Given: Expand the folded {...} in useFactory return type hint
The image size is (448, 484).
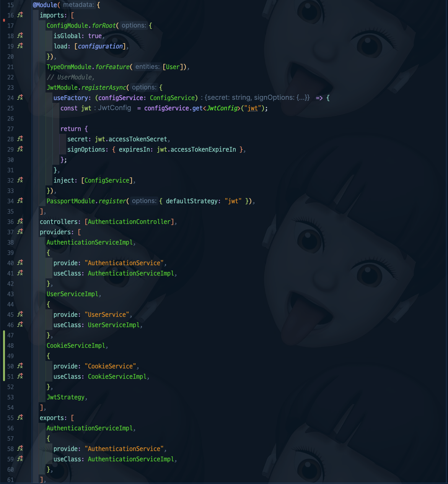Looking at the screenshot, I should coord(303,98).
